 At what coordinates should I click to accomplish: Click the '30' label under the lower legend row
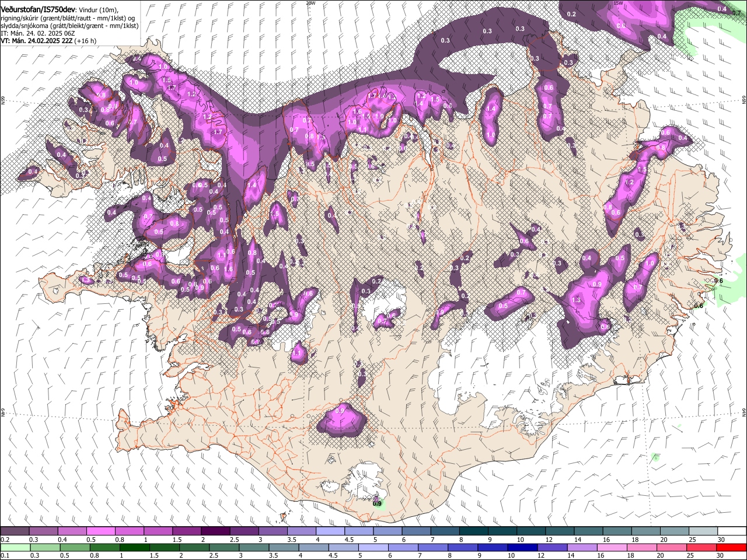point(721,556)
